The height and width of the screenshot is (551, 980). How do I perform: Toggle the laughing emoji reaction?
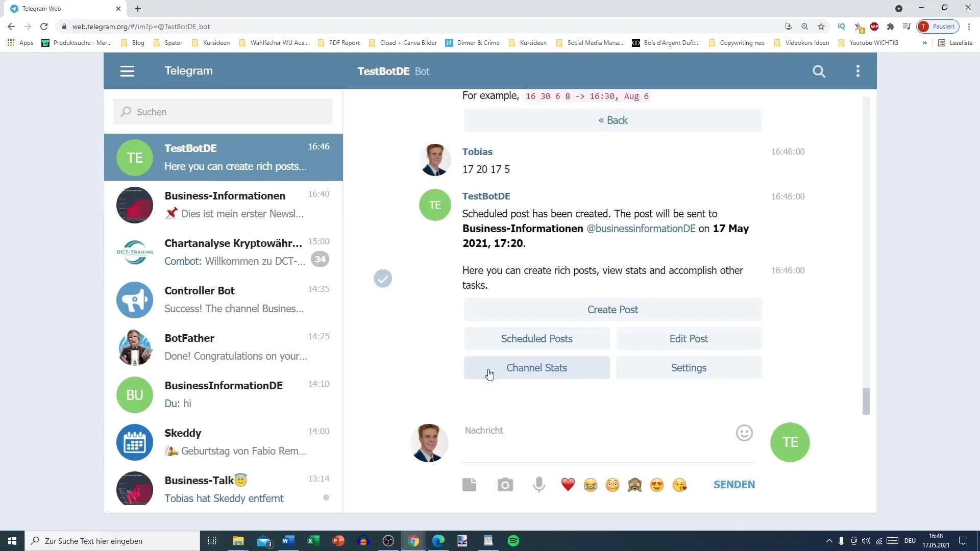(x=590, y=484)
